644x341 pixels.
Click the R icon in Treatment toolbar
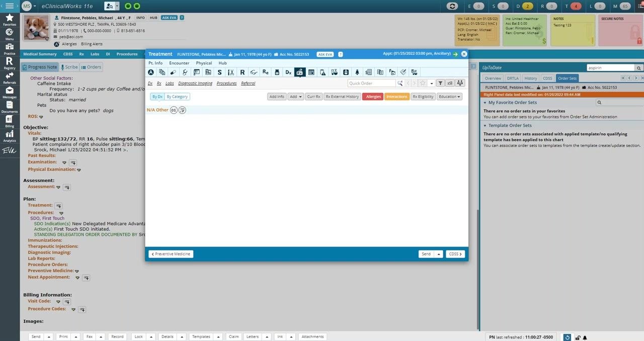pyautogui.click(x=242, y=72)
